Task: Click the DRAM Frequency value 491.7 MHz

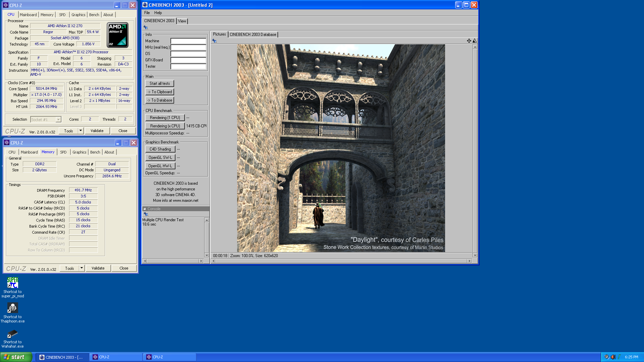Action: [x=83, y=190]
